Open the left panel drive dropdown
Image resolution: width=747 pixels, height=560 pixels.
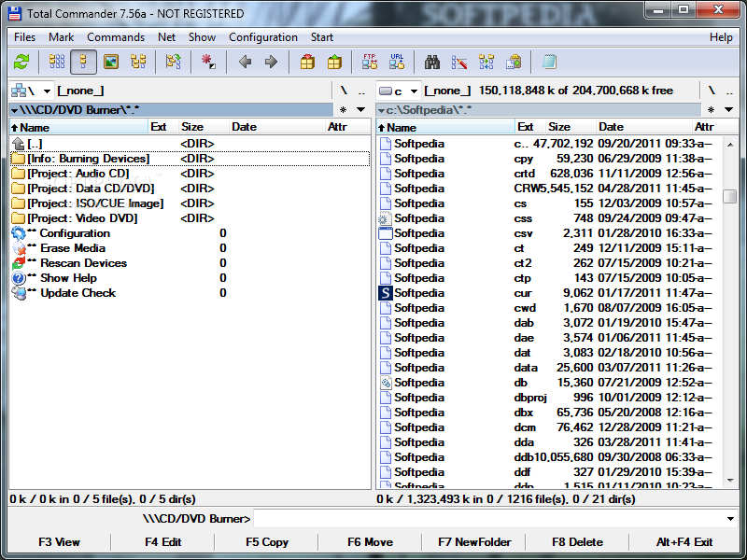tap(31, 91)
